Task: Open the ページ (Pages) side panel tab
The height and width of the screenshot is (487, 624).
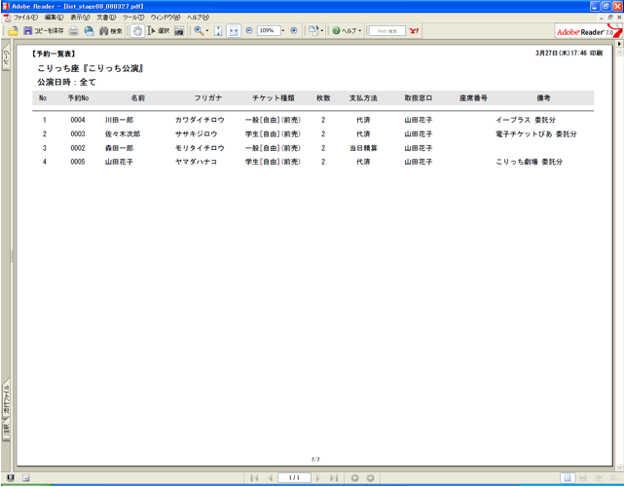Action: point(6,60)
